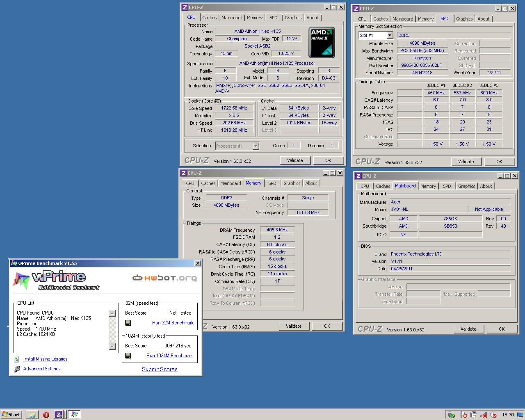
Task: Select the wPrime taskbar button
Action: pos(74,415)
